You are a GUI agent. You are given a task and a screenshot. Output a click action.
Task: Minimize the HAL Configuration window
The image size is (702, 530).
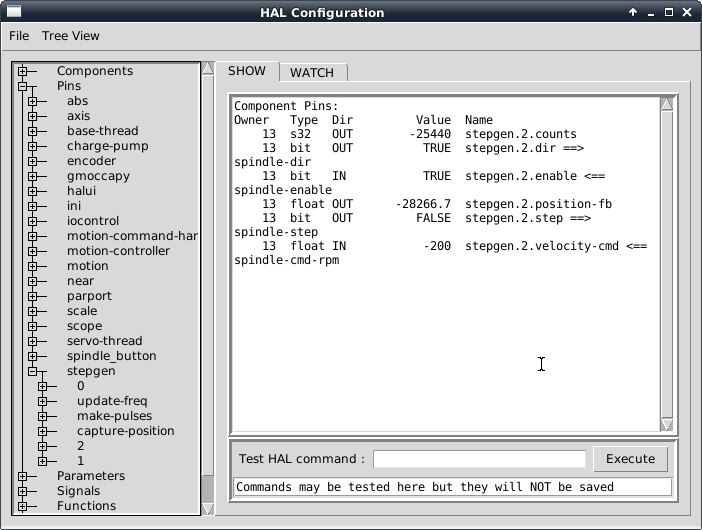tap(651, 13)
